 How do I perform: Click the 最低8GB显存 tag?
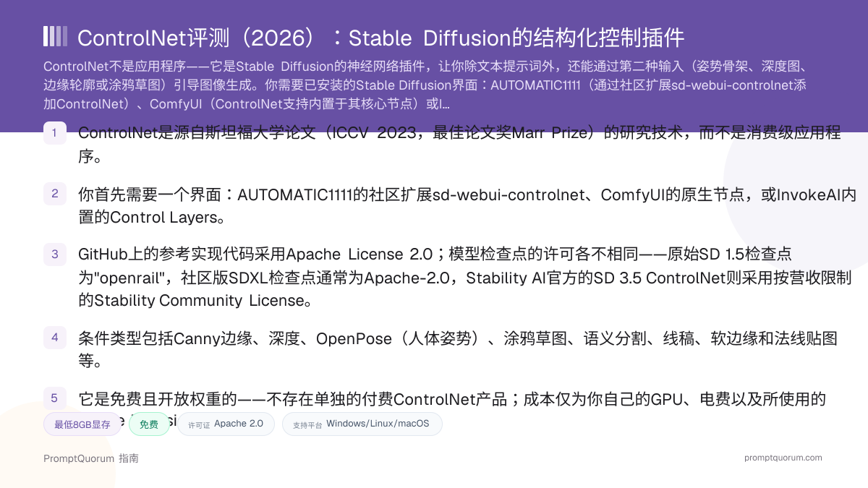[x=82, y=424]
